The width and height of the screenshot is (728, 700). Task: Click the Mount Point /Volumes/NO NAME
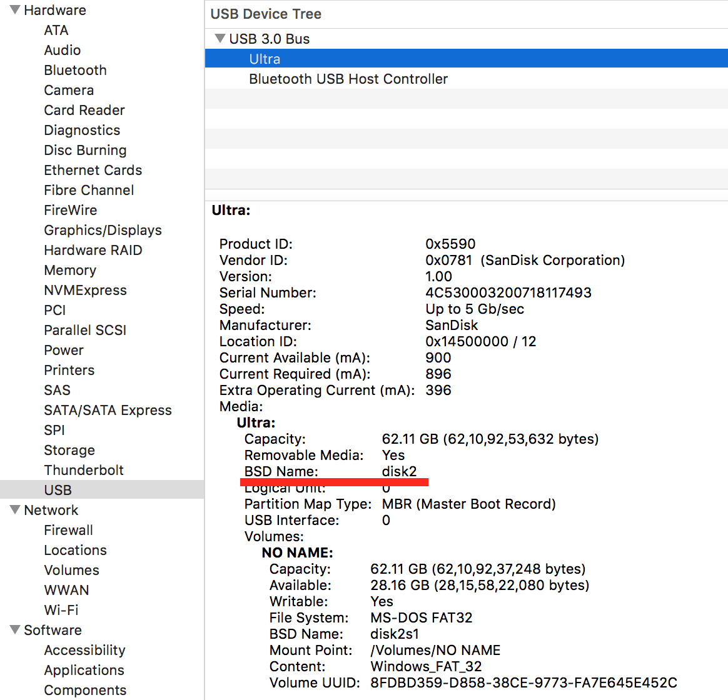coord(435,650)
